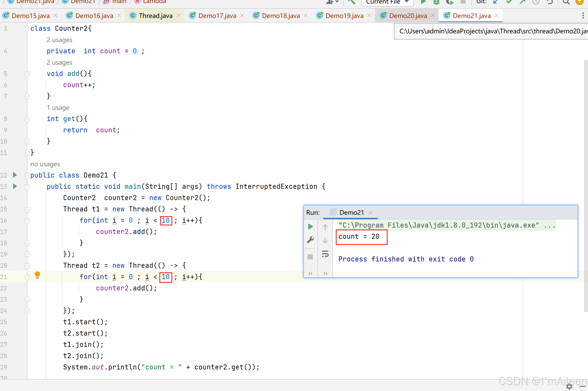The width and height of the screenshot is (588, 391).
Task: Switch to the Demo17.java tab
Action: point(217,16)
